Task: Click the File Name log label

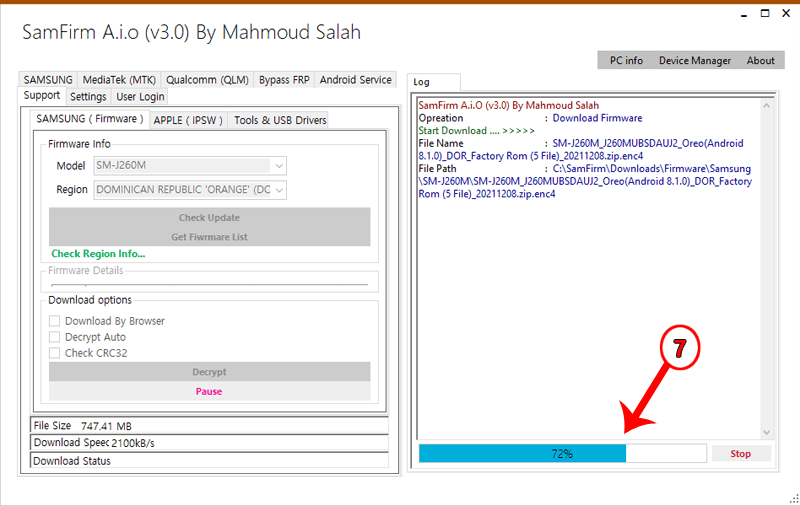Action: pos(441,143)
